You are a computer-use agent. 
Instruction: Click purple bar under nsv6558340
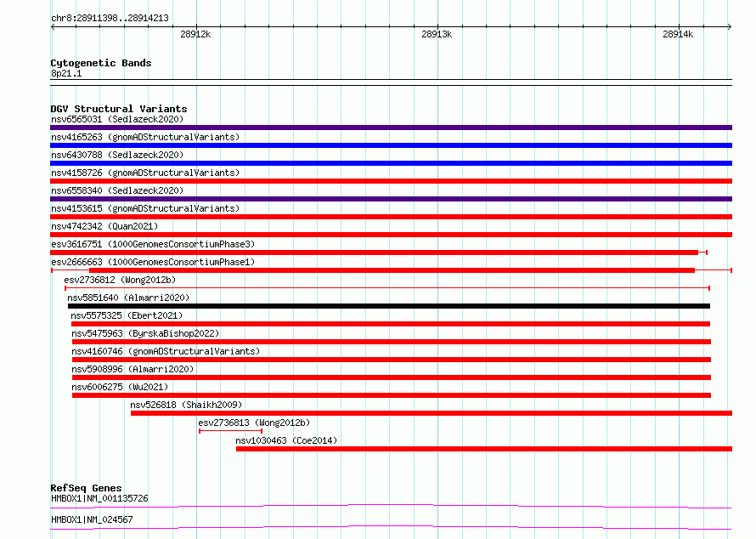[x=391, y=199]
